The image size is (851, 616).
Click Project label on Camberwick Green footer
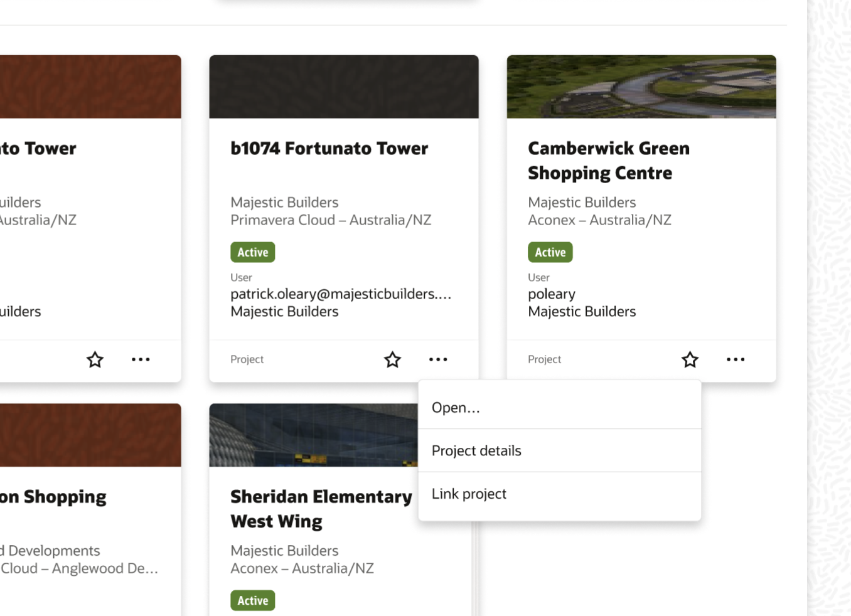tap(544, 359)
